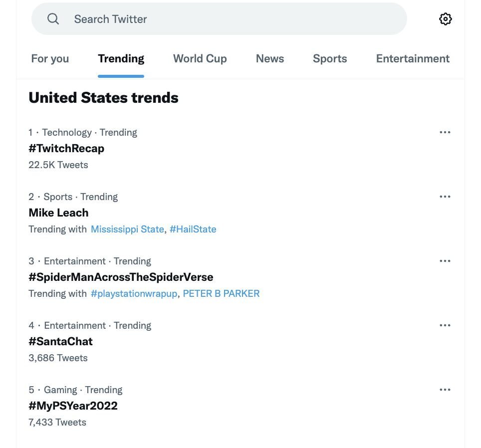Open the #HailState hashtag link
Screen dimensions: 481x448
pos(193,229)
